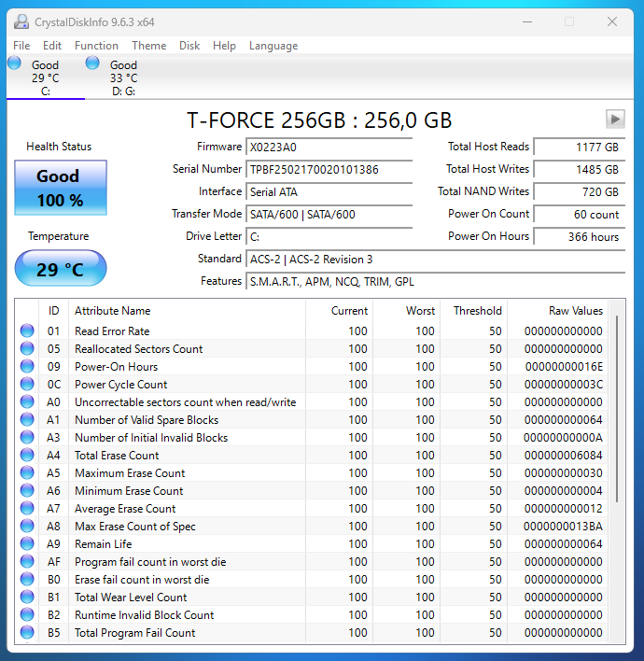Screen dimensions: 644x661
Task: Click the Health Status label
Action: click(x=59, y=147)
